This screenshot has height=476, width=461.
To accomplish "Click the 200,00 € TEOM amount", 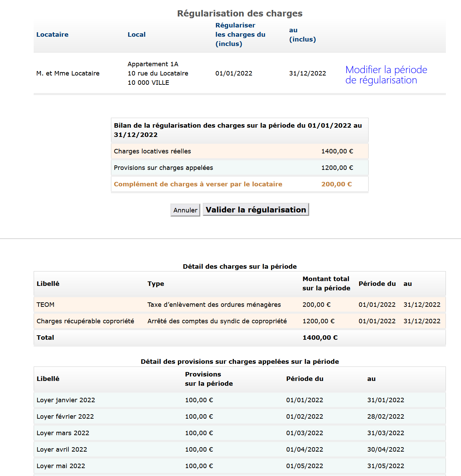I will [317, 305].
